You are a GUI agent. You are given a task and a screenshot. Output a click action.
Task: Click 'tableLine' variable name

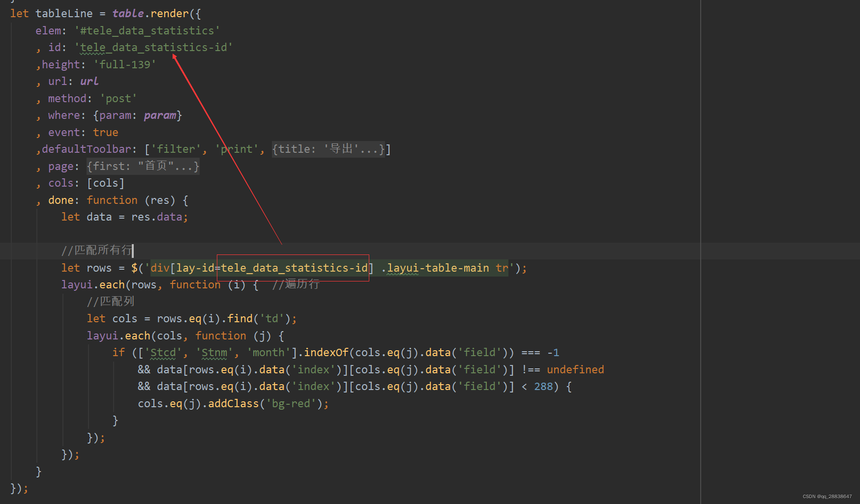(x=64, y=14)
